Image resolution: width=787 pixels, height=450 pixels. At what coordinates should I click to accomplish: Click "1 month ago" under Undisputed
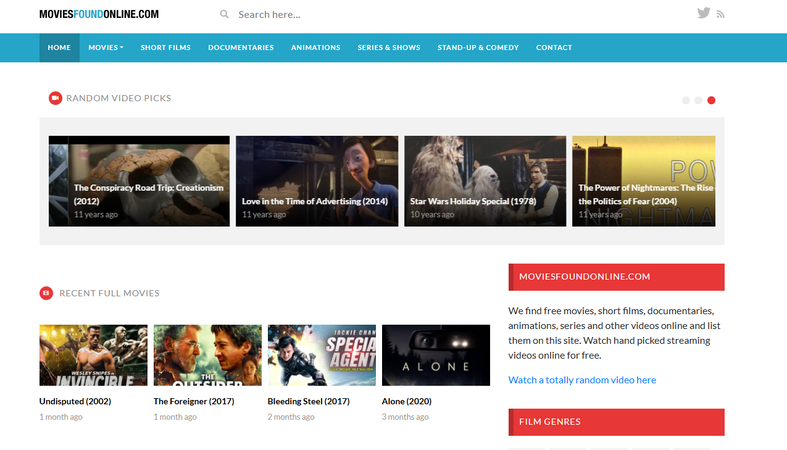click(x=61, y=417)
